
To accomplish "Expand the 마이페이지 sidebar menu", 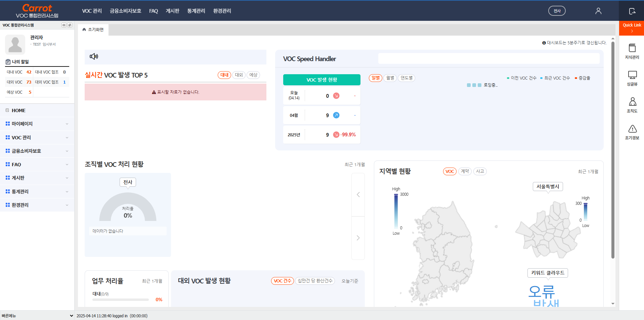I will tap(37, 124).
